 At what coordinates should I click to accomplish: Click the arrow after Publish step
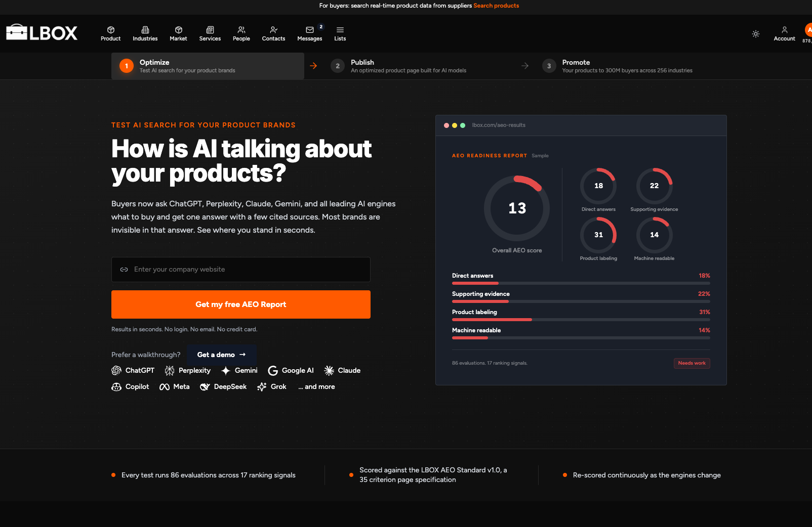pos(525,66)
